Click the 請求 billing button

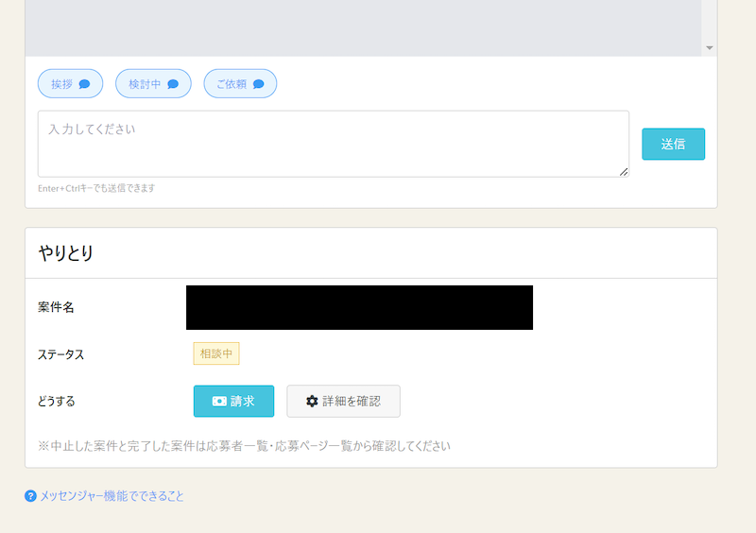pyautogui.click(x=233, y=401)
